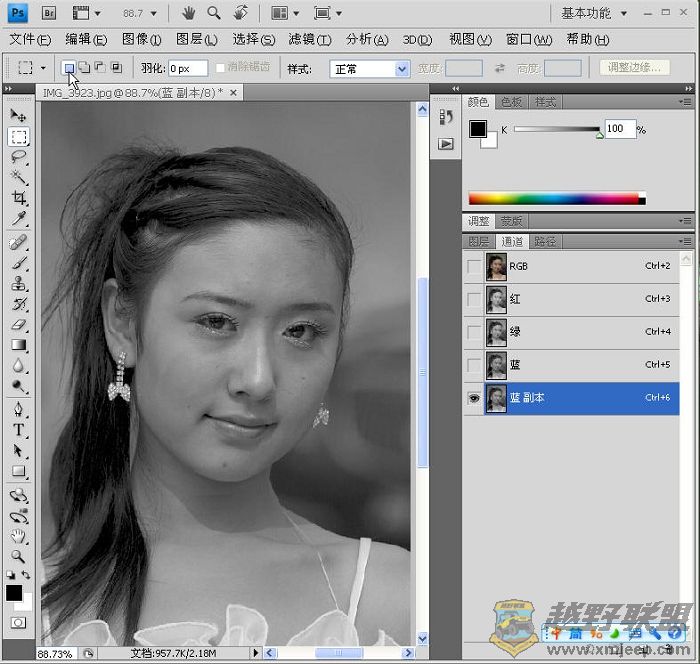Click the 调整边缘 button
Image resolution: width=700 pixels, height=664 pixels.
coord(635,68)
